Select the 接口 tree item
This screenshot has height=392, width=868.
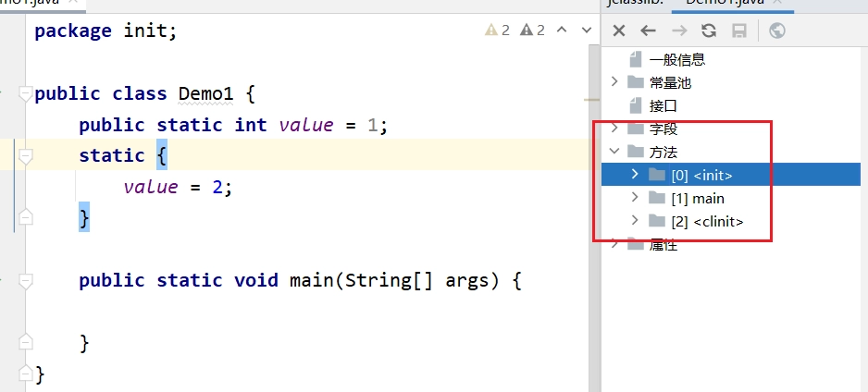click(663, 105)
